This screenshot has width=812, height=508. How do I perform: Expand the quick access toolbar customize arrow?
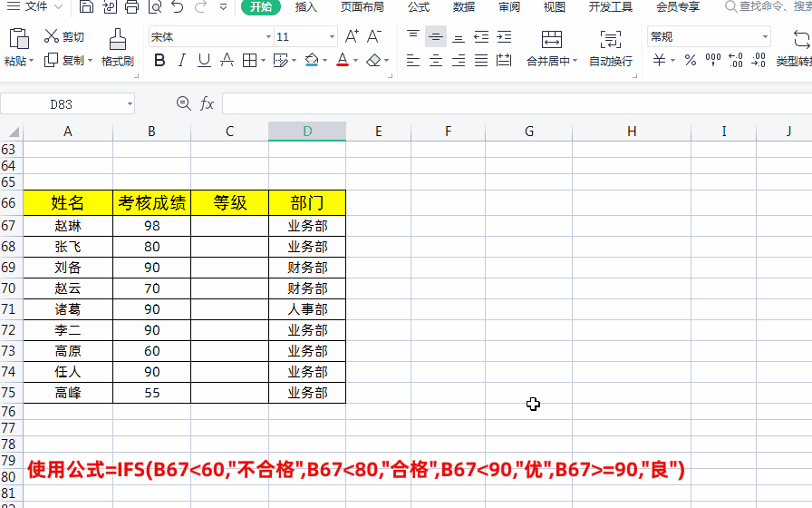tap(223, 6)
